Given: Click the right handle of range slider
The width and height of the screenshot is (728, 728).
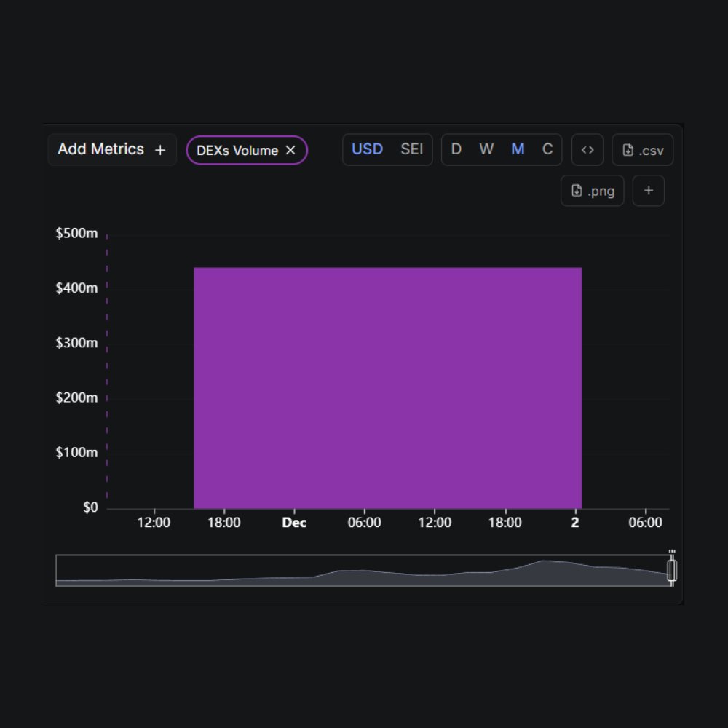Looking at the screenshot, I should coord(672,571).
